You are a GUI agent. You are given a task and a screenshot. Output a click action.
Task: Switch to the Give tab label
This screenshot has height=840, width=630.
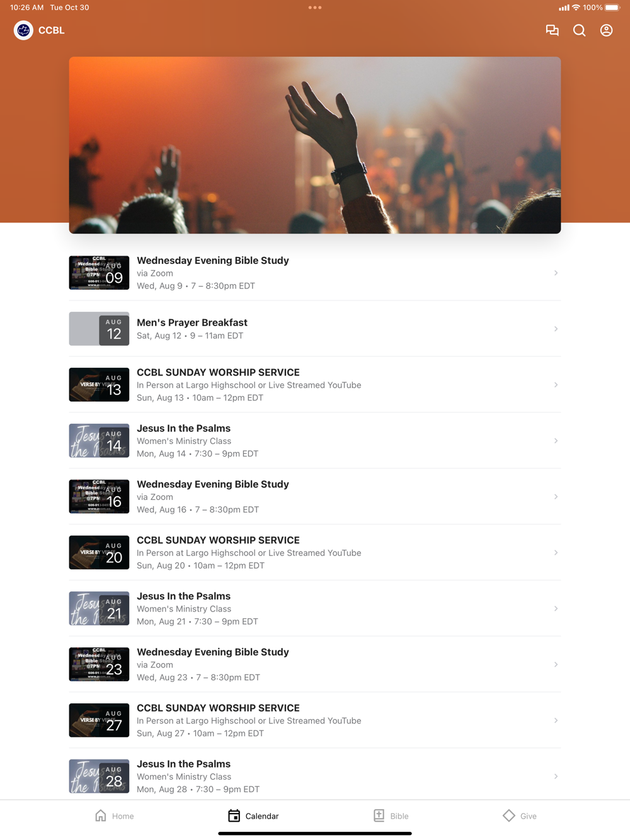pyautogui.click(x=529, y=816)
